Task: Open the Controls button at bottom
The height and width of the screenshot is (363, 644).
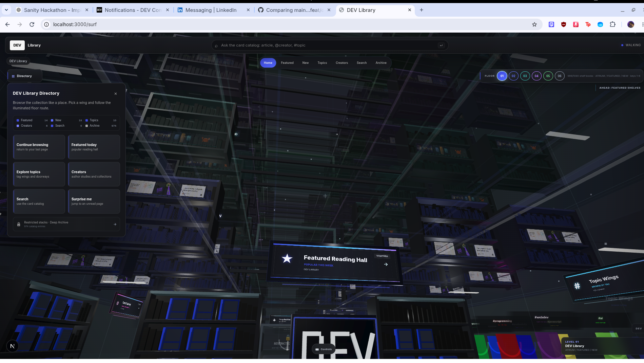Action: (x=324, y=349)
